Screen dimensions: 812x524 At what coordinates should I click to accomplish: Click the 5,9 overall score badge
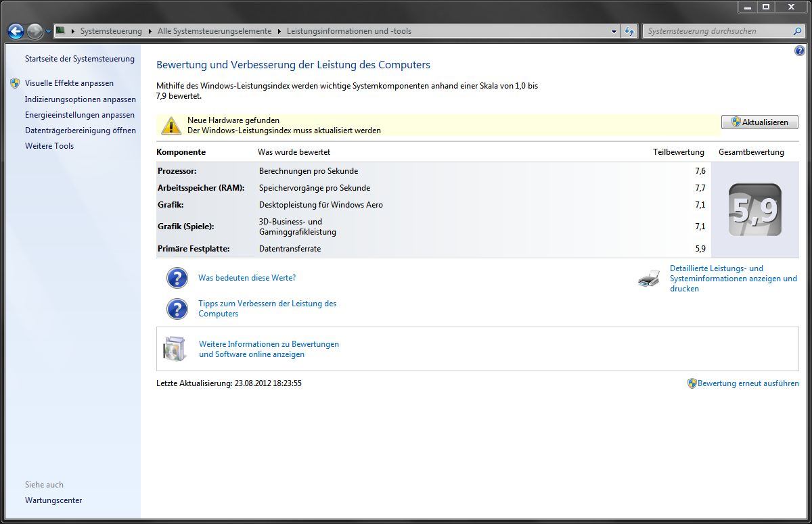pyautogui.click(x=755, y=210)
